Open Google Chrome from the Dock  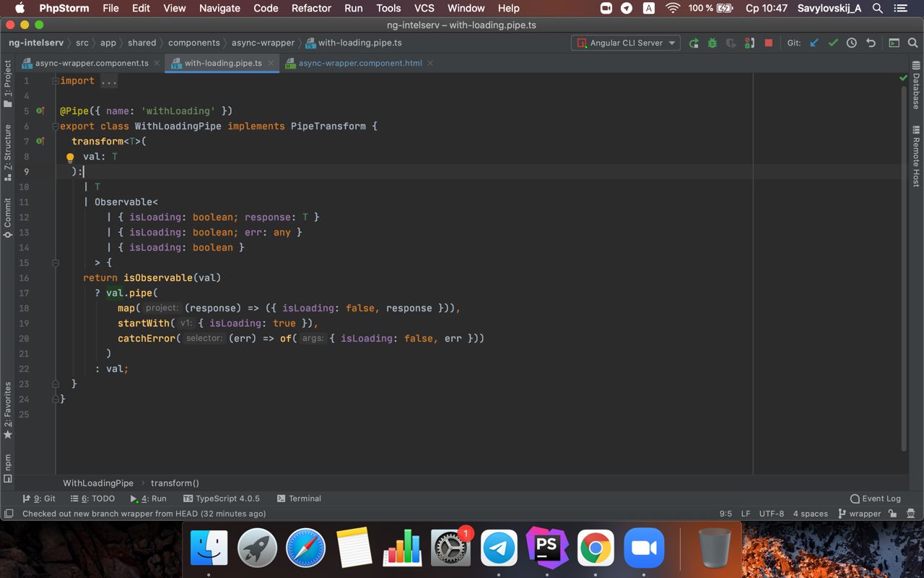(596, 548)
